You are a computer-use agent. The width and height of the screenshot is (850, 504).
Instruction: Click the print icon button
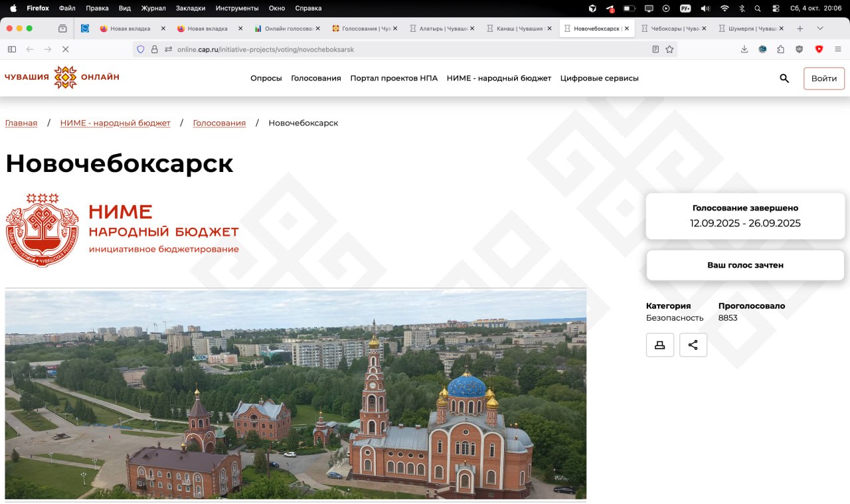[x=660, y=345]
